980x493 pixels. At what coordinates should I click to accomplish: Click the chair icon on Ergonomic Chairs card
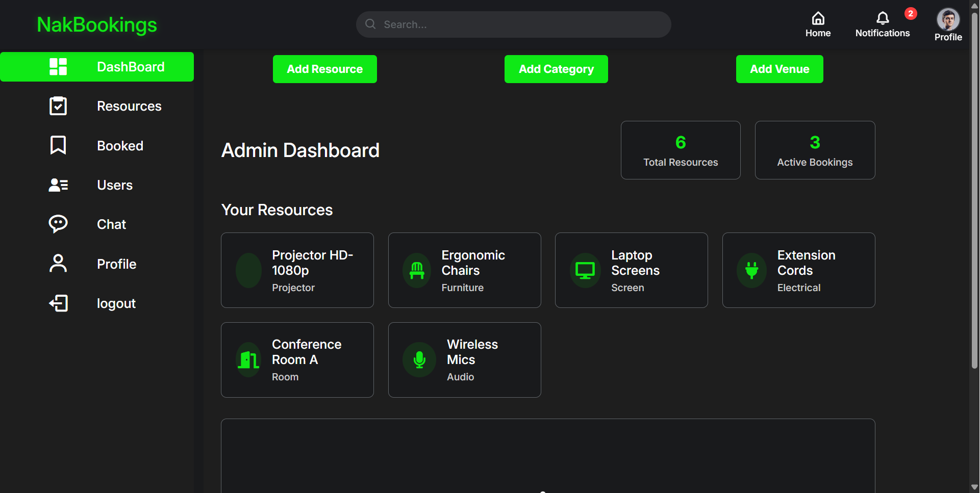point(417,270)
